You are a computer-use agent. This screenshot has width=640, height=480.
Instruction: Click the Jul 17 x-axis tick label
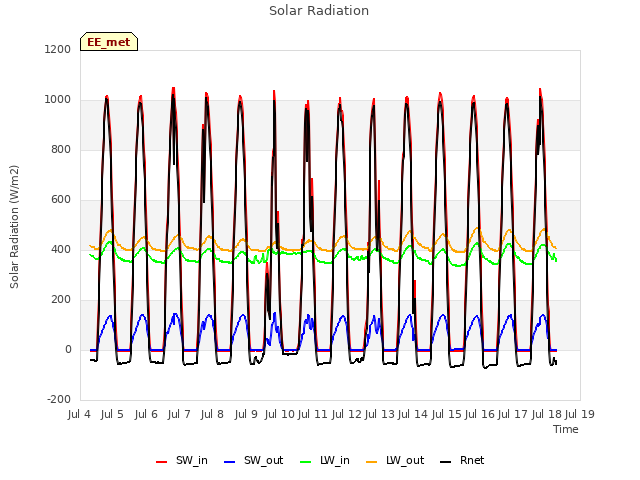point(513,414)
